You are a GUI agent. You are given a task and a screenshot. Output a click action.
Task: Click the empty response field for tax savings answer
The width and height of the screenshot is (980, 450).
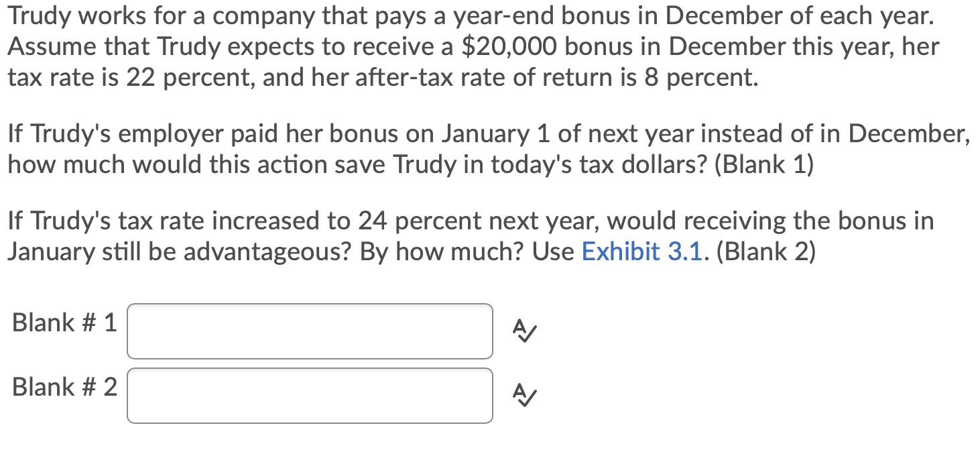click(309, 331)
